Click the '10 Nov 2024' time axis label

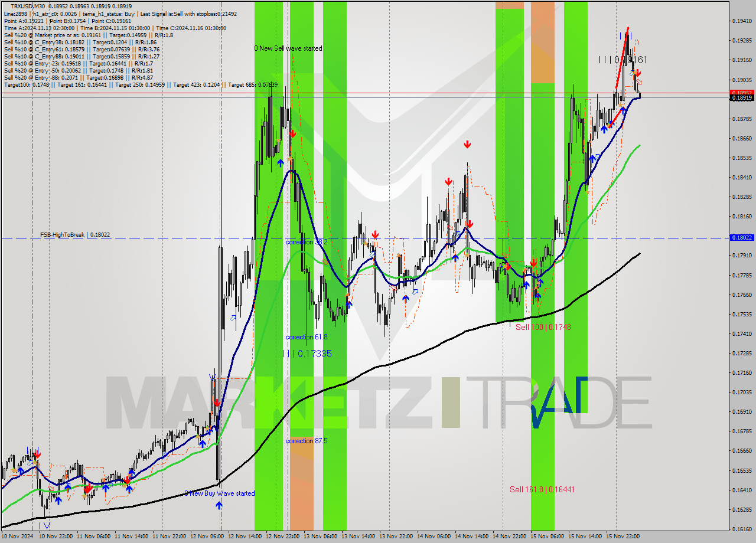point(17,537)
